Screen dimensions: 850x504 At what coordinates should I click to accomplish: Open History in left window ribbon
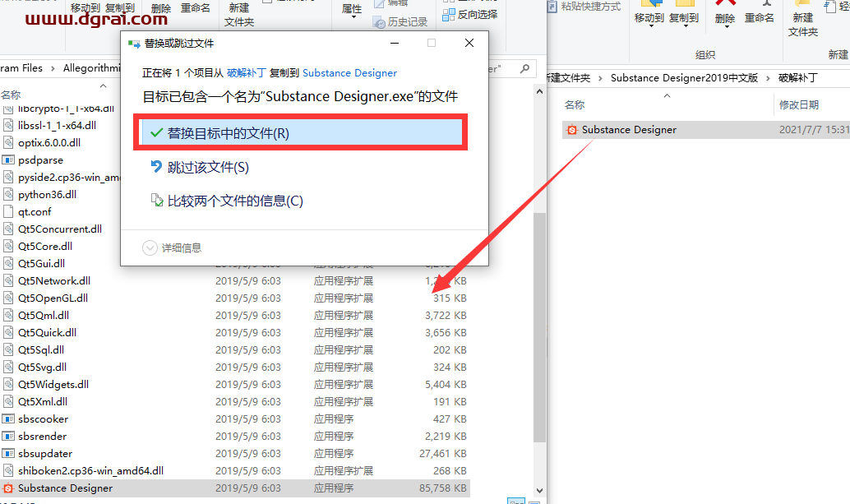click(x=400, y=22)
